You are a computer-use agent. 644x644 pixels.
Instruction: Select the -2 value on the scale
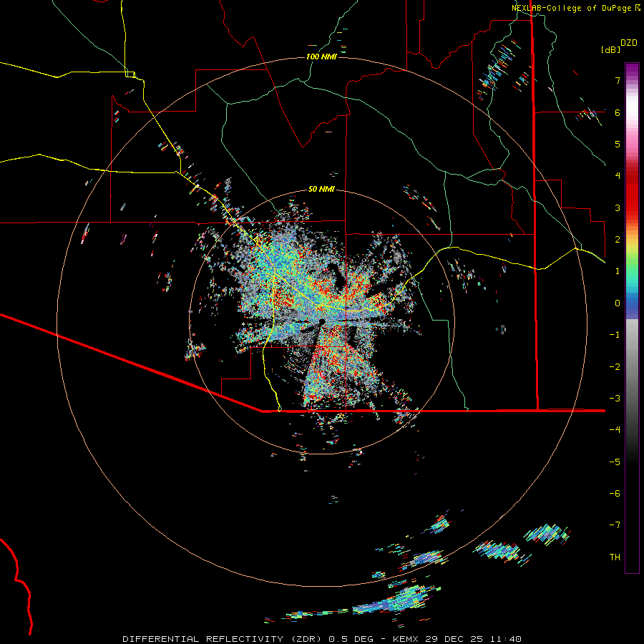[x=615, y=367]
